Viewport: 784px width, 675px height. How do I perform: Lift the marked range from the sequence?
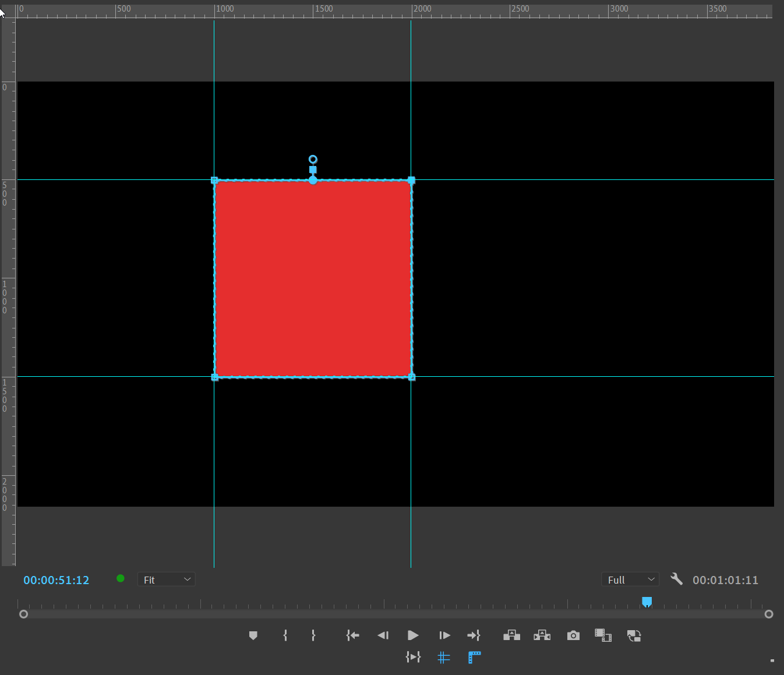click(x=512, y=635)
